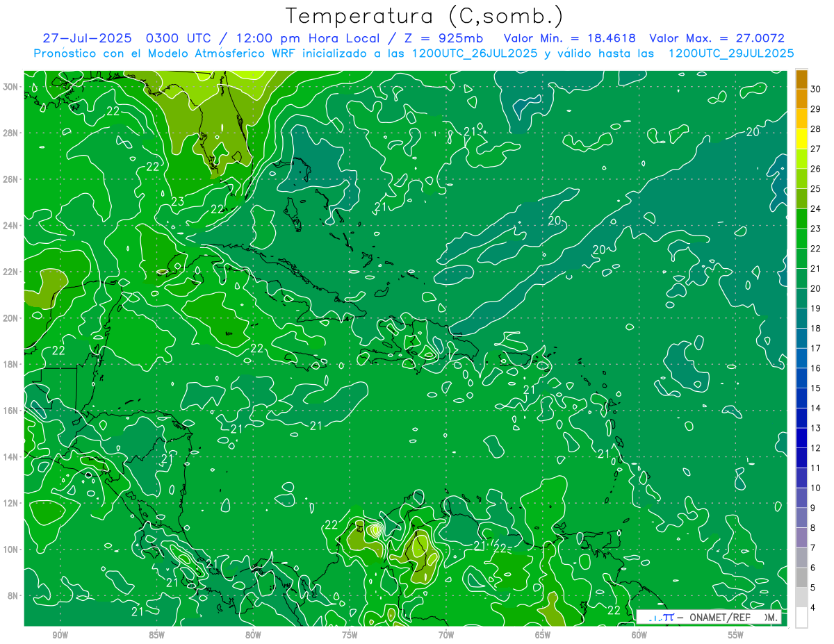The image size is (834, 644).
Task: Click the blue colorbar swatch between 15 and 16
Action: pos(801,378)
